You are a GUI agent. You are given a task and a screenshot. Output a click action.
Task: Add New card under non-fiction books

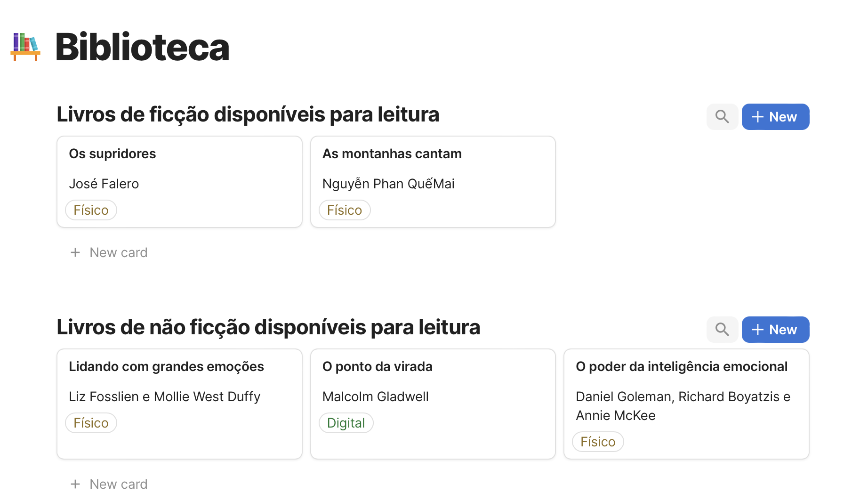pyautogui.click(x=109, y=484)
